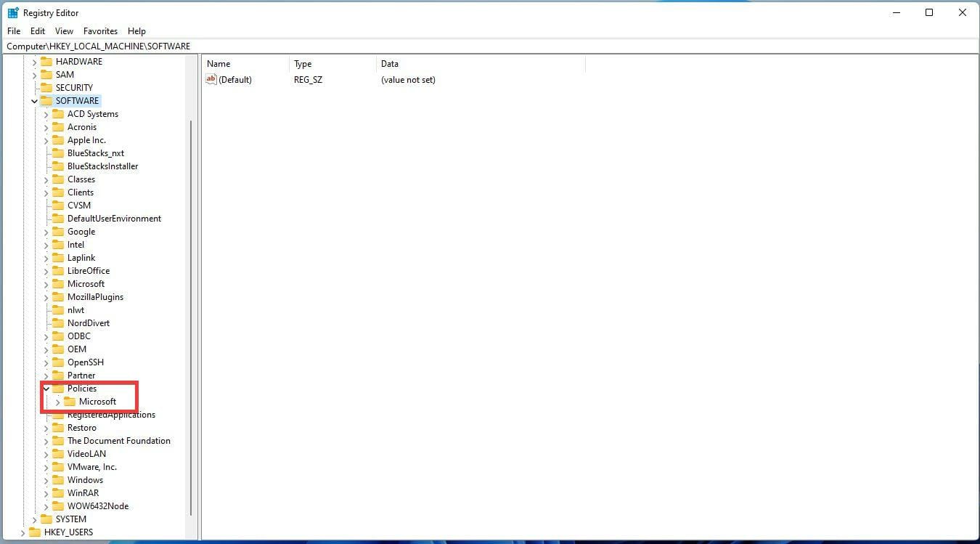
Task: Click the nlwt folder icon
Action: 58,310
